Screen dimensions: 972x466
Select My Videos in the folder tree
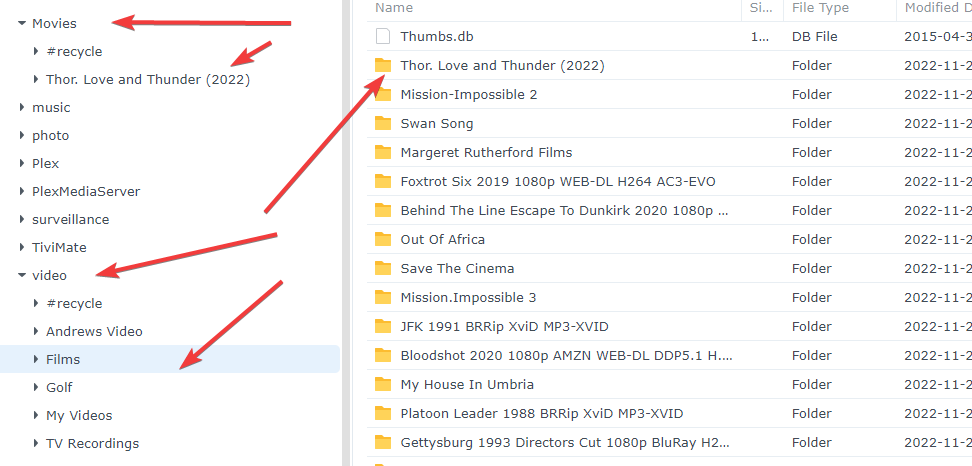[x=79, y=416]
